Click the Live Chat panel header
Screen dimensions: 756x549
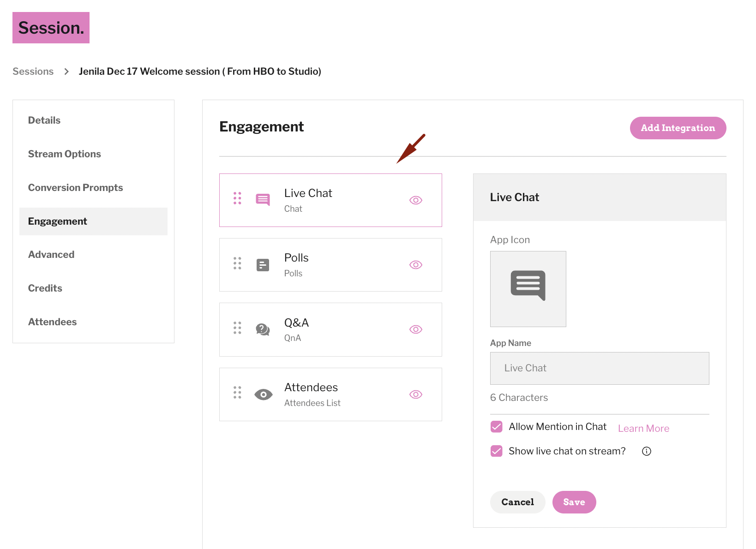[600, 197]
